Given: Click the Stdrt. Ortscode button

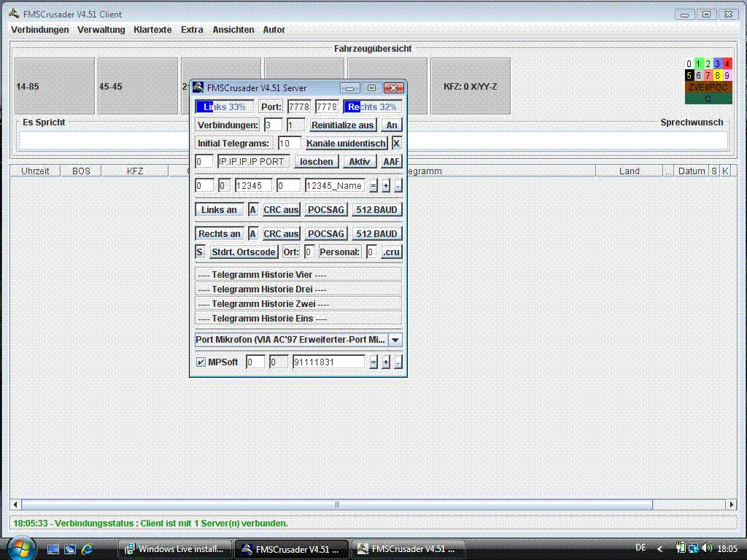Looking at the screenshot, I should pos(244,252).
